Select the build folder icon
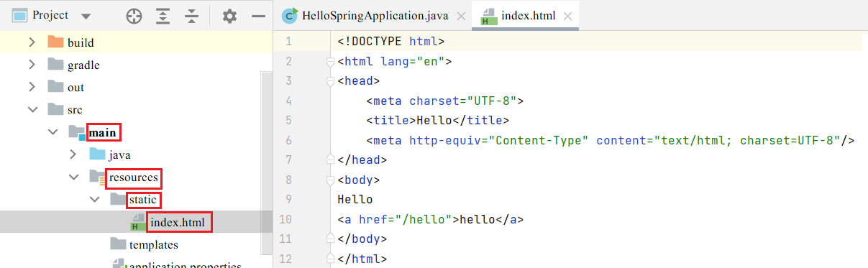 click(55, 42)
